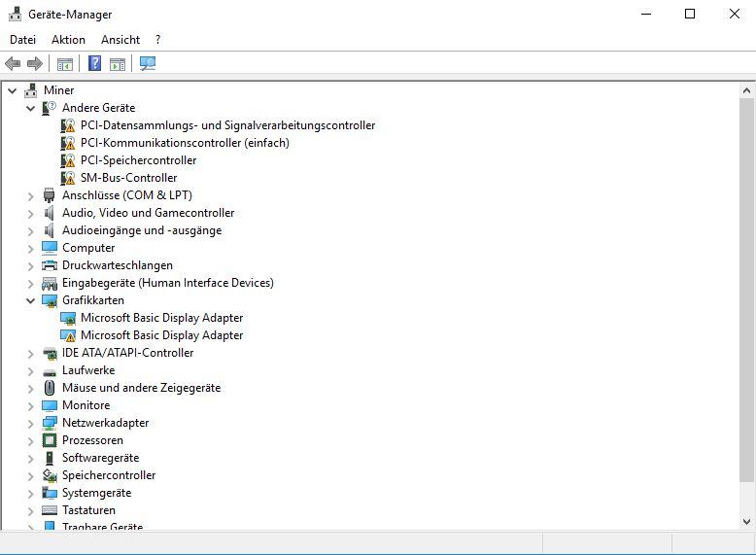Expand IDE ATA/ATAPI-Controller category
This screenshot has height=555, width=756.
coord(31,354)
